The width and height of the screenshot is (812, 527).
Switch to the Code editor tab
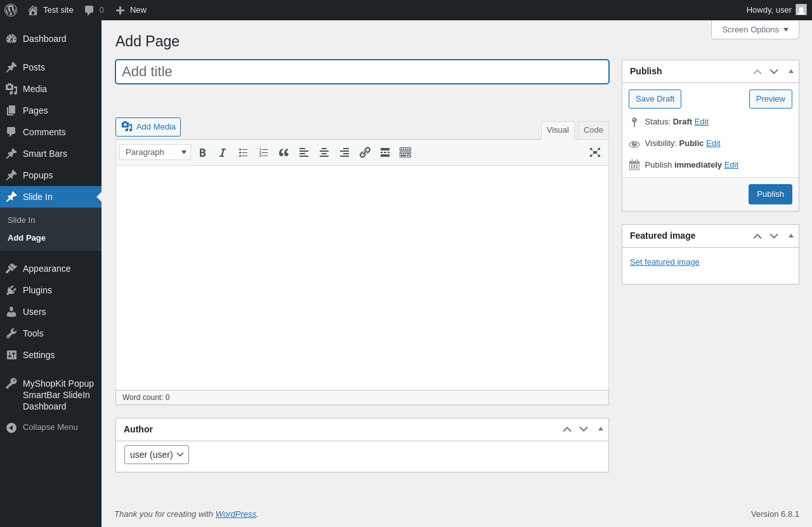pos(593,130)
